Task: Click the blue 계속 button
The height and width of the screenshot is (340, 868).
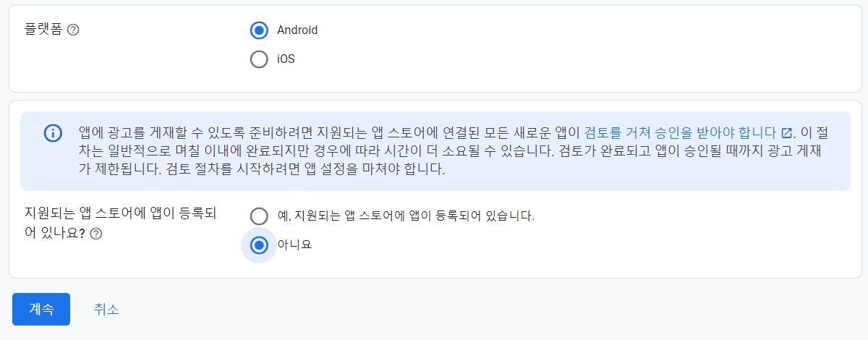Action: (41, 309)
